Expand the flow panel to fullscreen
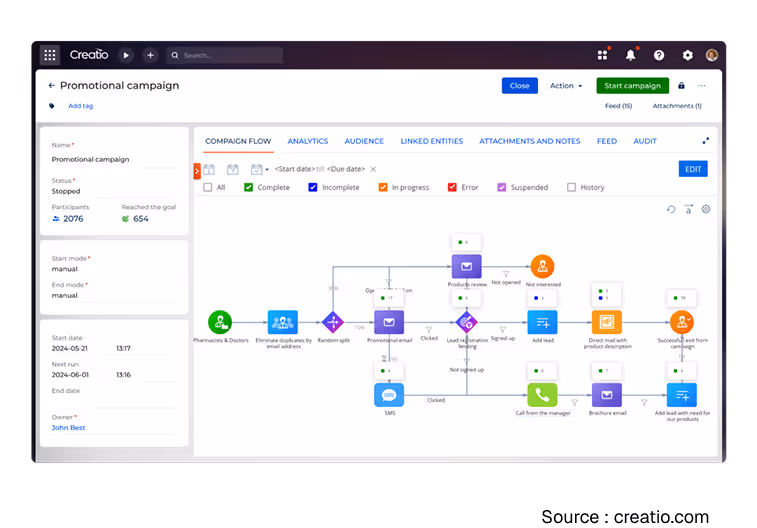 click(705, 141)
